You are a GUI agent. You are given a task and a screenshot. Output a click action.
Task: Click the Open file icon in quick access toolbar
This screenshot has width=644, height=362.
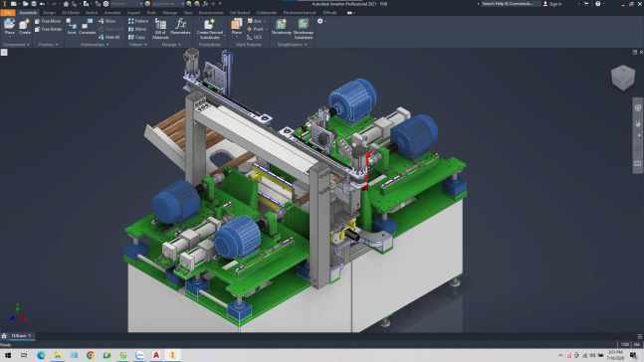tap(26, 4)
